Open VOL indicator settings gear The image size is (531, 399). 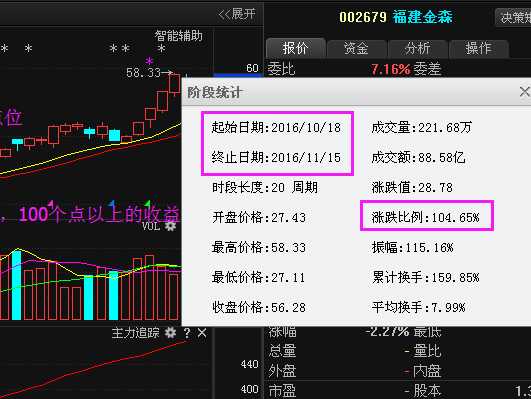click(x=170, y=226)
